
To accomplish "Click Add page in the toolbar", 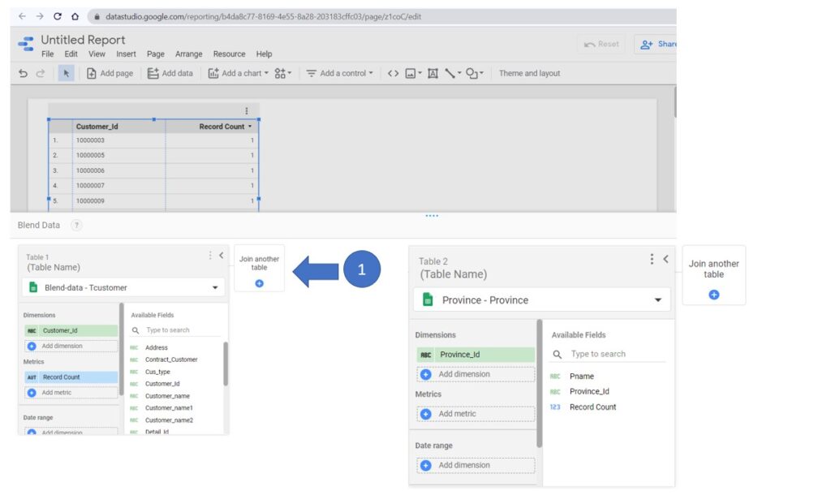I will (110, 73).
